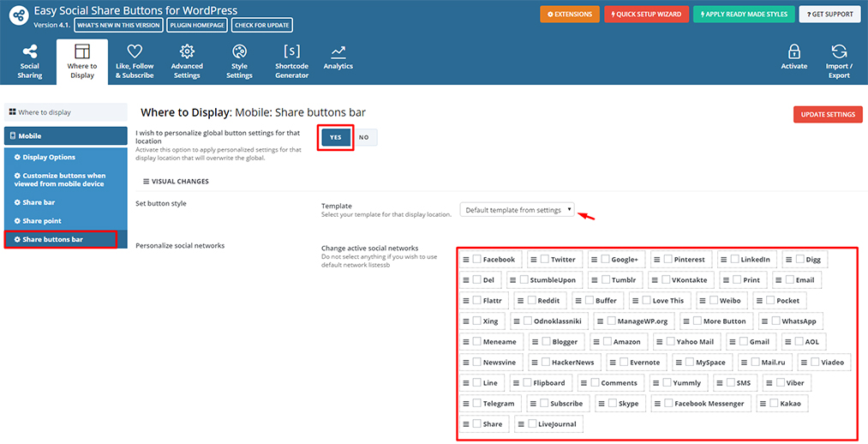Open the Like, Follow & Subscribe heart icon
Screen dimensions: 868x444
135,51
